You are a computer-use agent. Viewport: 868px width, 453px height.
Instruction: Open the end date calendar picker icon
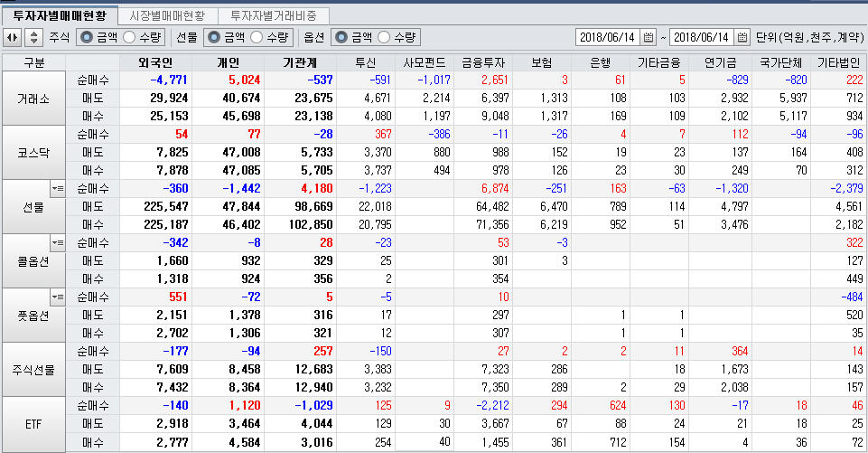(x=742, y=38)
